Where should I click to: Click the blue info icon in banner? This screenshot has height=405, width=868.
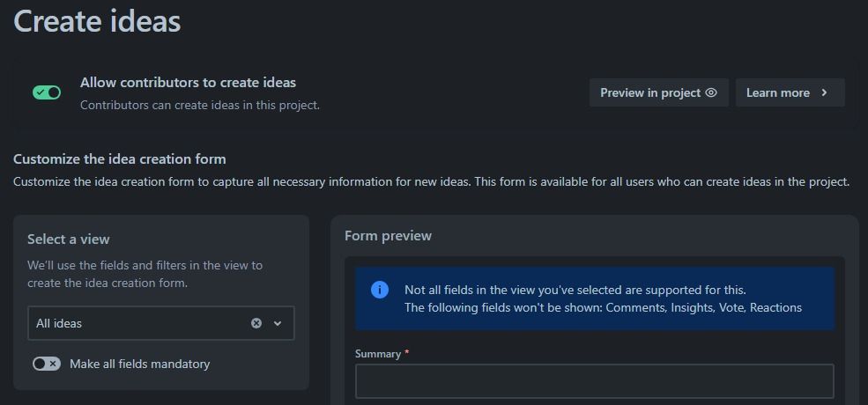pos(380,290)
